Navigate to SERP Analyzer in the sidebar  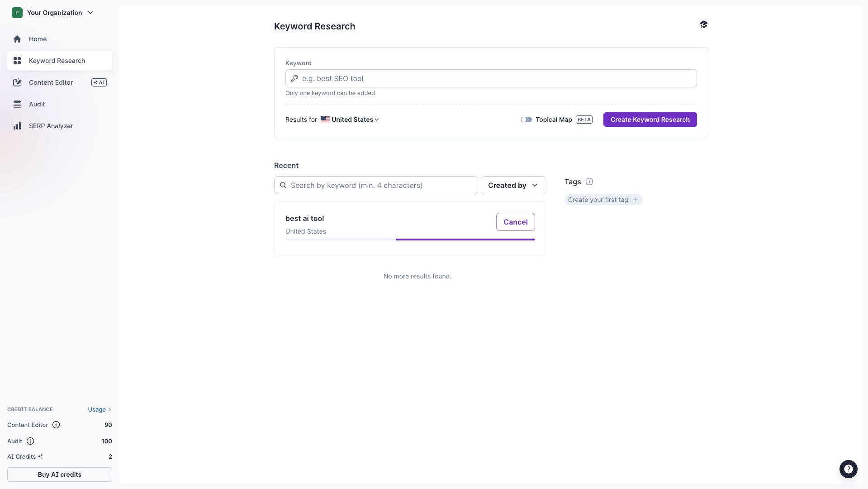click(x=51, y=125)
